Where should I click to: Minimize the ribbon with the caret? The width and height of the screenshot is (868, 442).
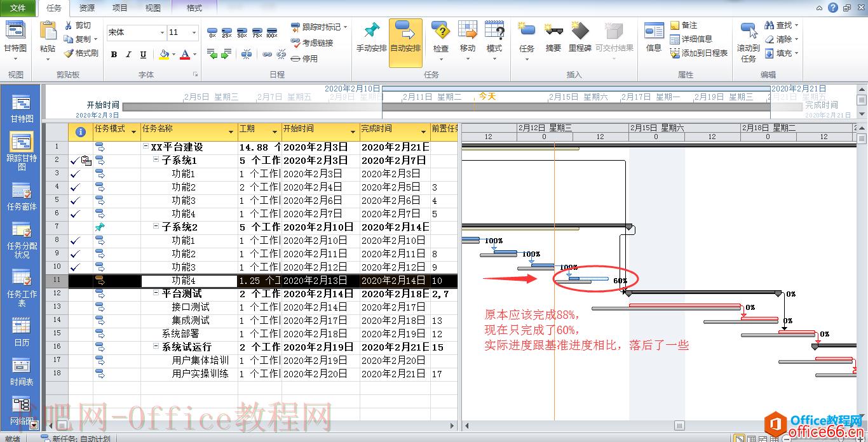819,8
